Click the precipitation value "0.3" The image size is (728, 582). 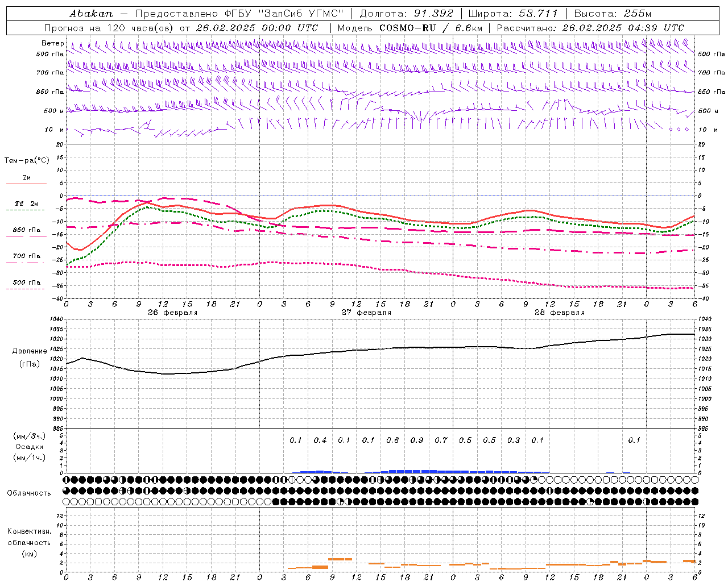pyautogui.click(x=514, y=440)
